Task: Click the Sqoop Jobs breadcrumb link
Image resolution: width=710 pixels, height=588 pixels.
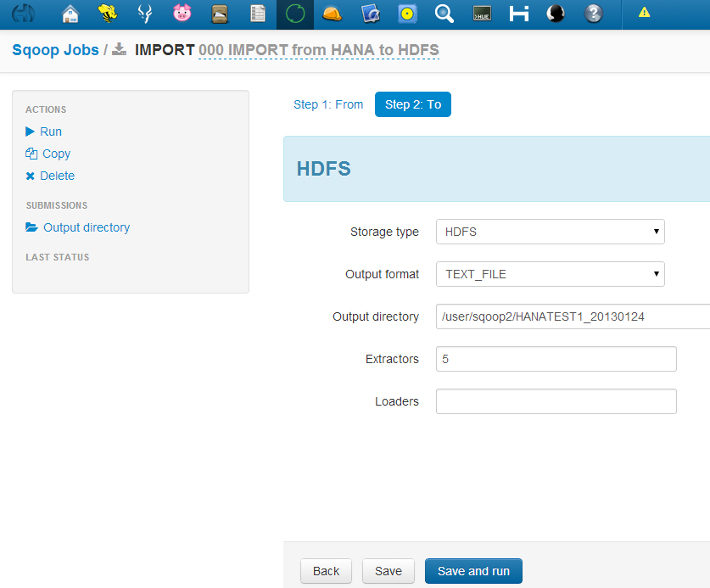Action: [55, 49]
